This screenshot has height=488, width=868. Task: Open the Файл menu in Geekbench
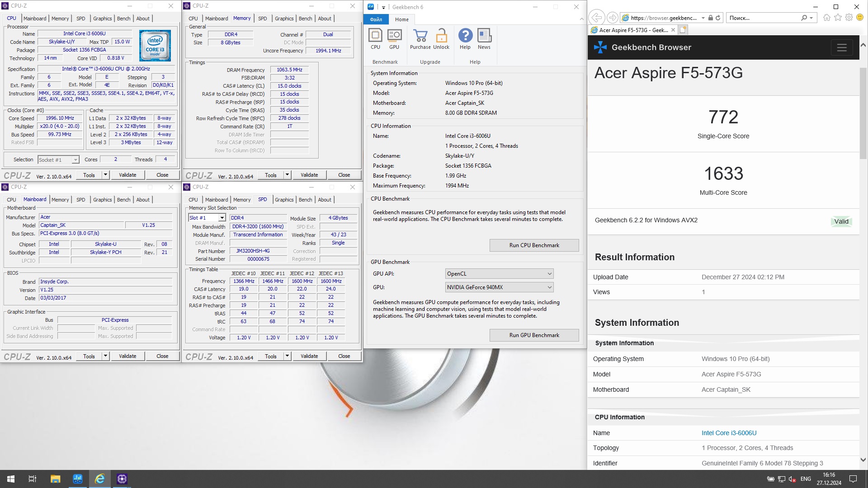tap(376, 19)
